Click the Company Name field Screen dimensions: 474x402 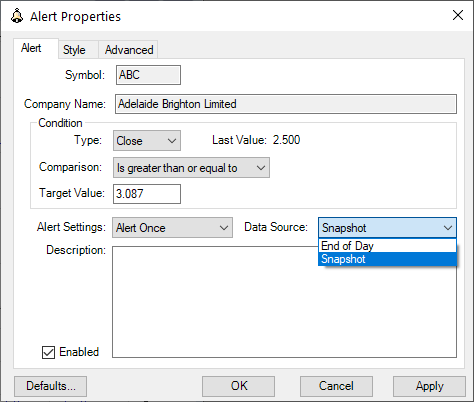(x=286, y=104)
